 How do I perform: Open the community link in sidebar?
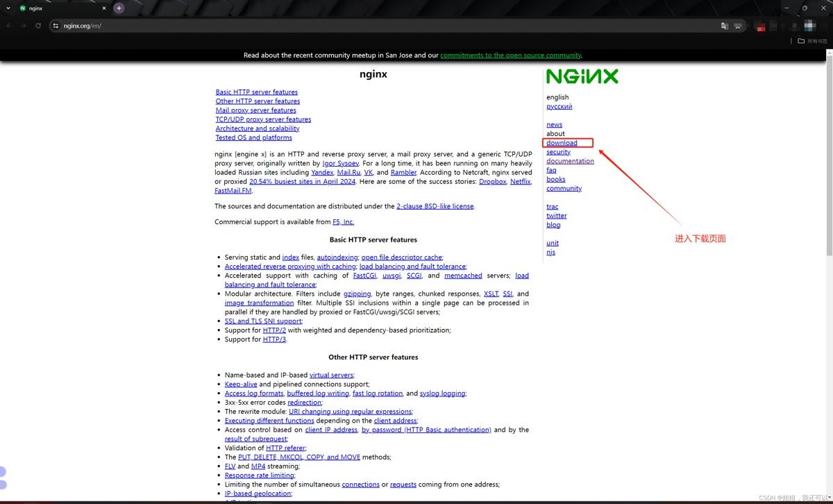point(564,188)
